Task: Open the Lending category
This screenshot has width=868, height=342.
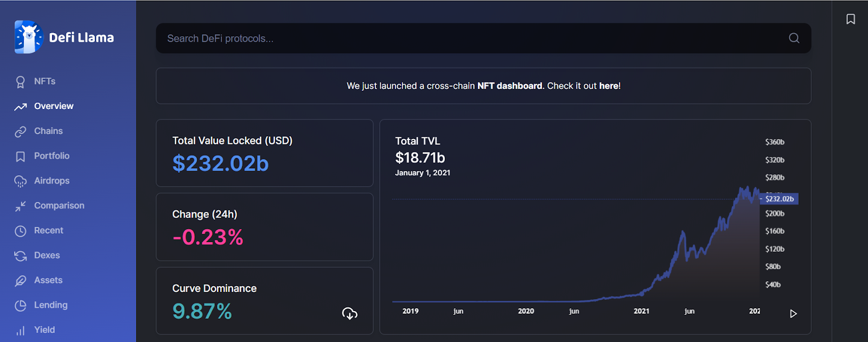Action: (x=51, y=305)
